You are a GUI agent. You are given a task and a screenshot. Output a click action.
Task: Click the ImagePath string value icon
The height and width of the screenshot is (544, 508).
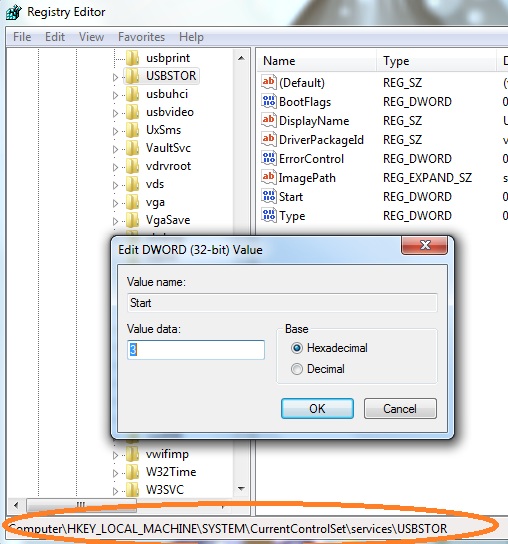[x=269, y=177]
